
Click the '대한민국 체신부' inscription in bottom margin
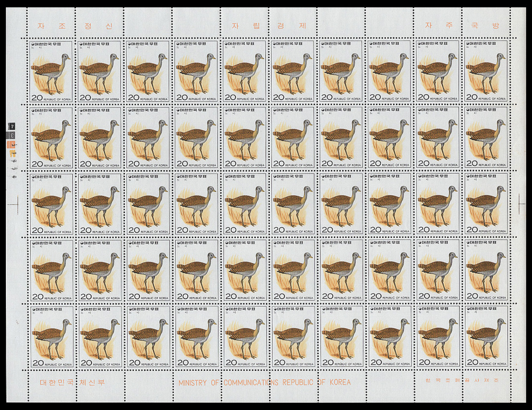72,382
